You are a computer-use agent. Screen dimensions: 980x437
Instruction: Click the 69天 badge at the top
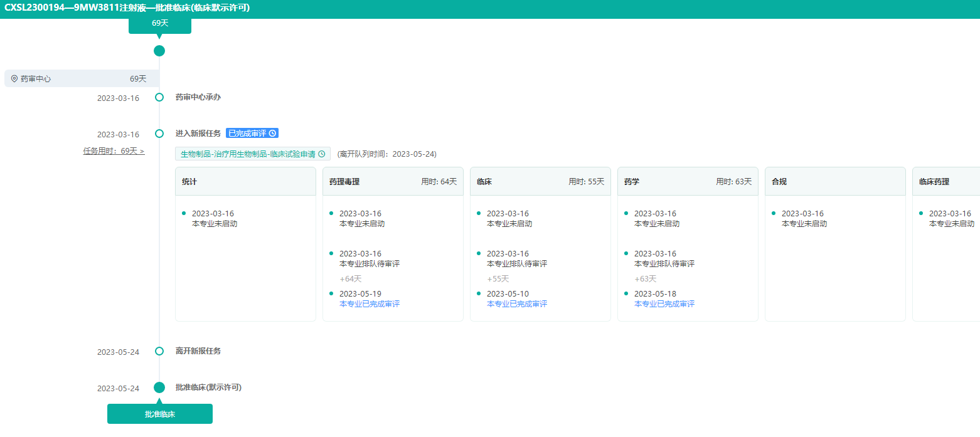click(x=160, y=23)
